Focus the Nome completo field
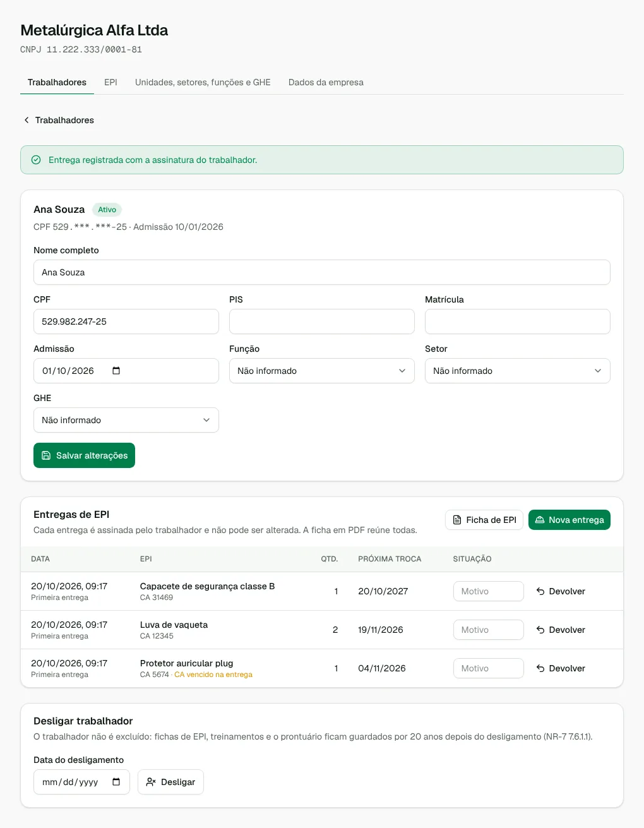 322,272
